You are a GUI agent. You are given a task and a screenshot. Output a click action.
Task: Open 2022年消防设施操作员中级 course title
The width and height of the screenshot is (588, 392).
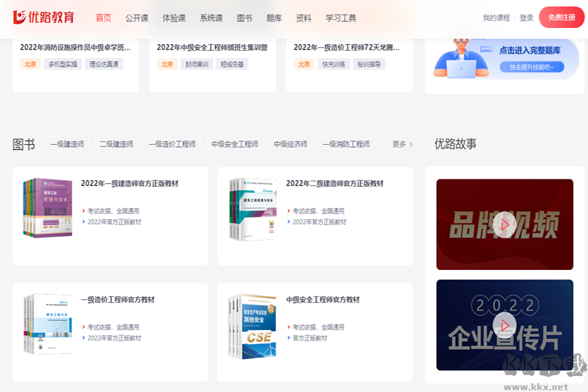click(x=76, y=48)
